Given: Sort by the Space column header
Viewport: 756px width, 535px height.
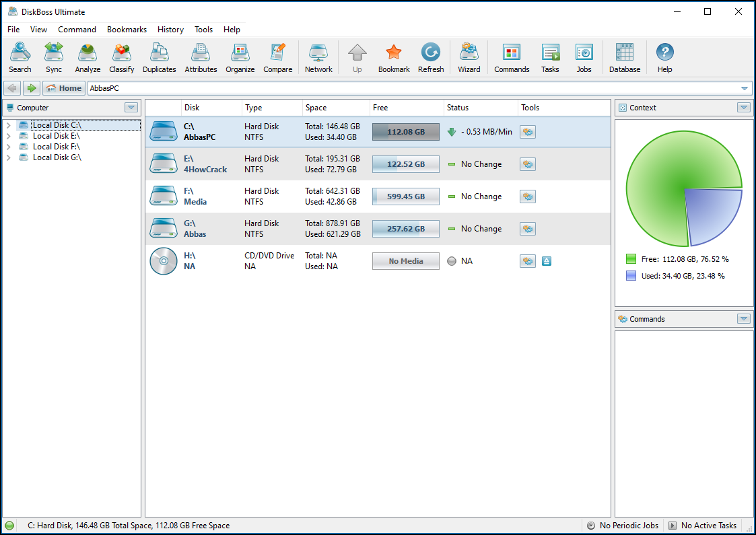Looking at the screenshot, I should (336, 108).
